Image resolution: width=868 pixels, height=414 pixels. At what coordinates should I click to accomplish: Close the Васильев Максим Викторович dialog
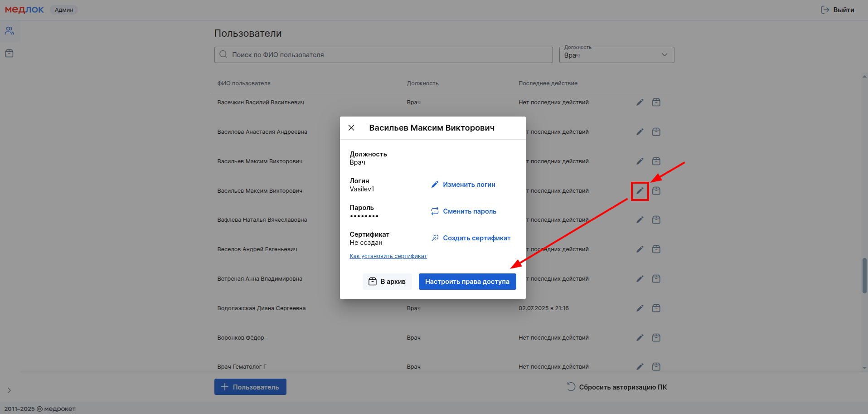(351, 128)
